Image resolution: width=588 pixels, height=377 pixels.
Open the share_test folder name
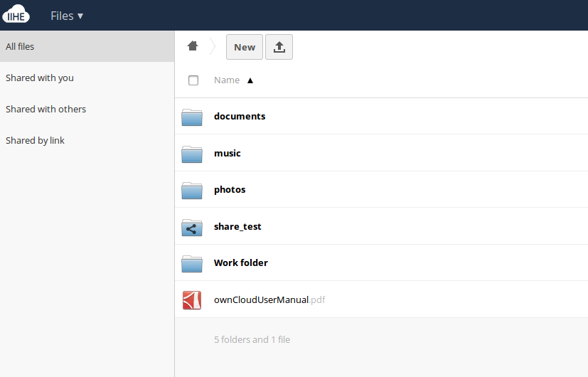(237, 227)
